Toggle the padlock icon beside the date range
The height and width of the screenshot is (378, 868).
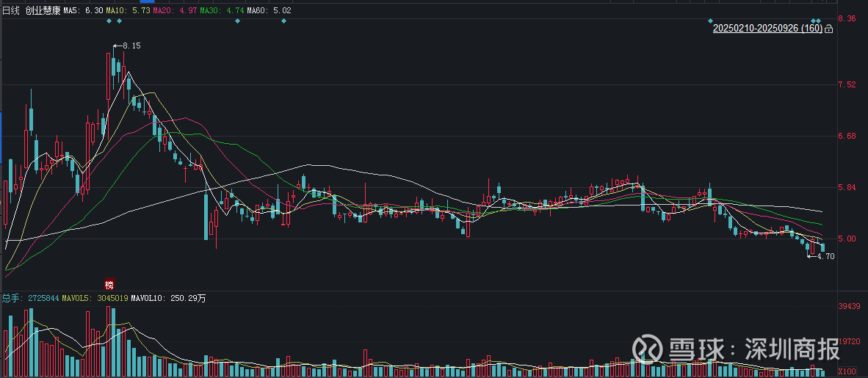point(828,29)
